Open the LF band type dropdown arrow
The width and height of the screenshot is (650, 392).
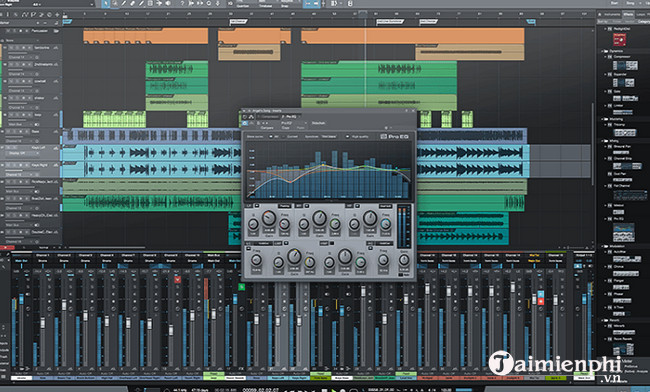257,206
